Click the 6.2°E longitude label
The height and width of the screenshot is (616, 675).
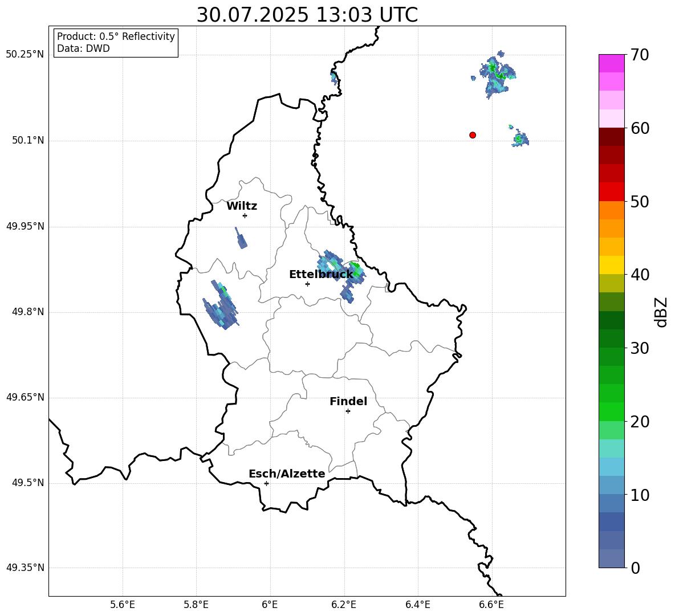[x=344, y=605]
